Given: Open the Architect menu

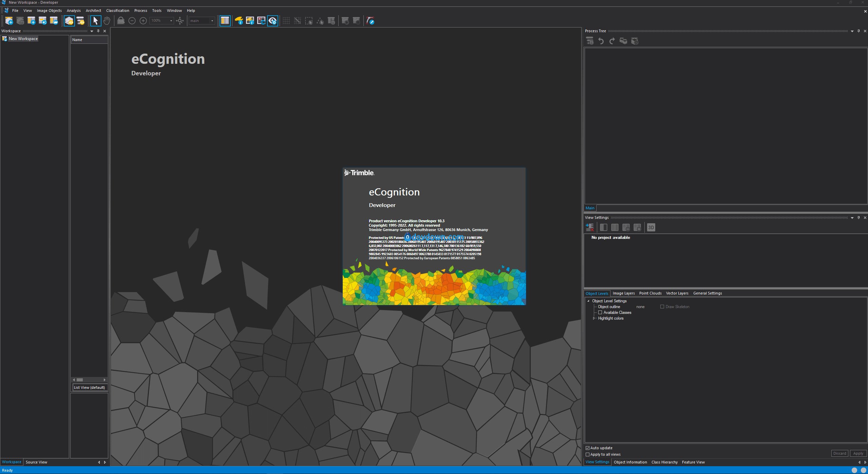Looking at the screenshot, I should tap(93, 11).
